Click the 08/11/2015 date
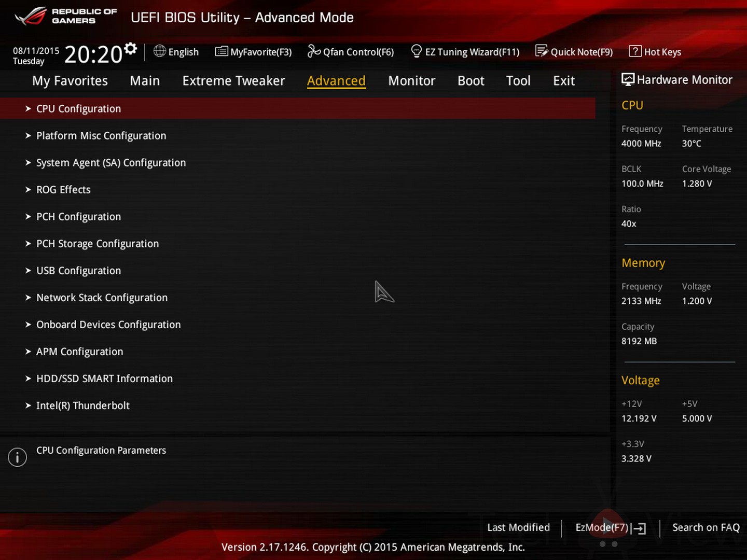 pyautogui.click(x=36, y=51)
